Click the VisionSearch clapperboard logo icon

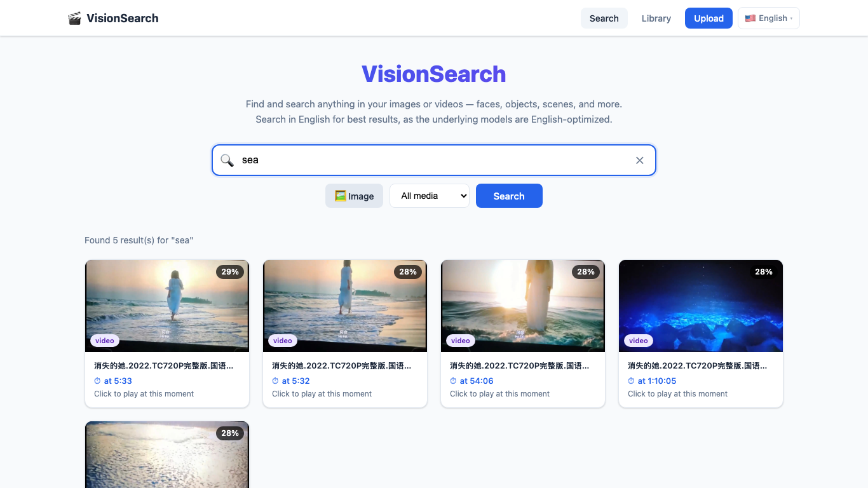coord(74,18)
